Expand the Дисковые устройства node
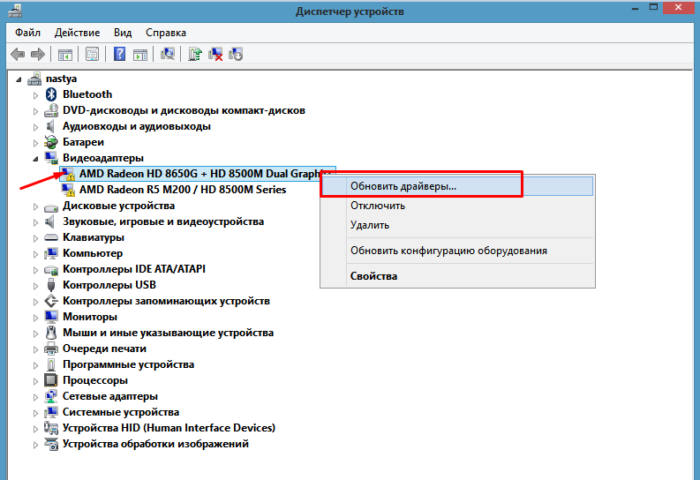Viewport: 700px width, 480px height. (x=37, y=206)
